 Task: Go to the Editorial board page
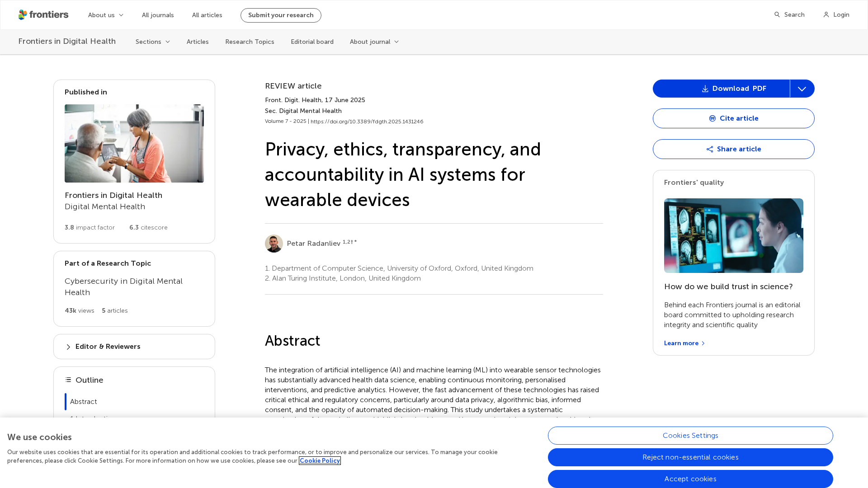312,42
